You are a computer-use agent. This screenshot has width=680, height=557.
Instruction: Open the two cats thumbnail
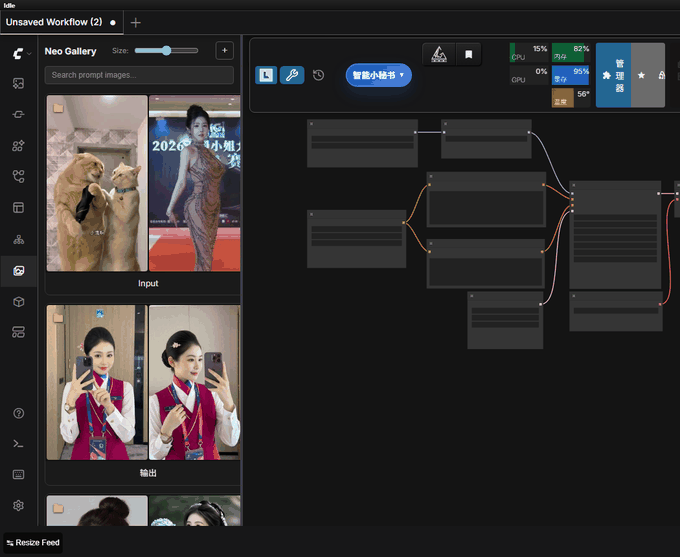(97, 183)
